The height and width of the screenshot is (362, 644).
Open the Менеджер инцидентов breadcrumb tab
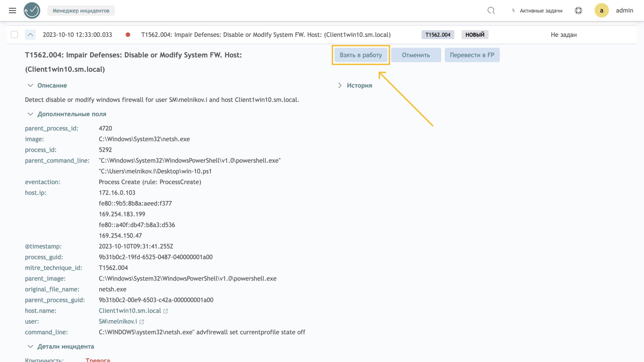point(81,10)
